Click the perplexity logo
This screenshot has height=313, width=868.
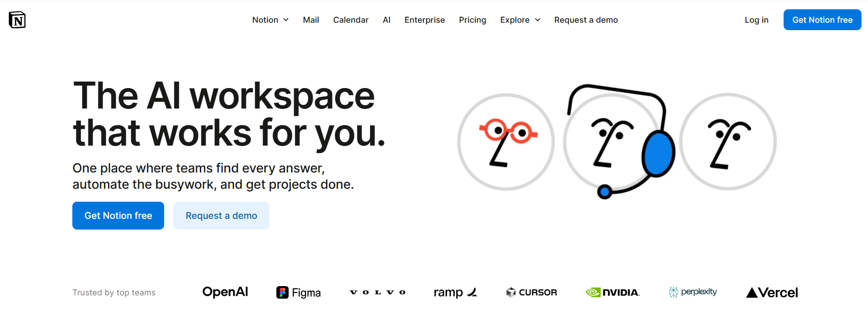pos(693,292)
